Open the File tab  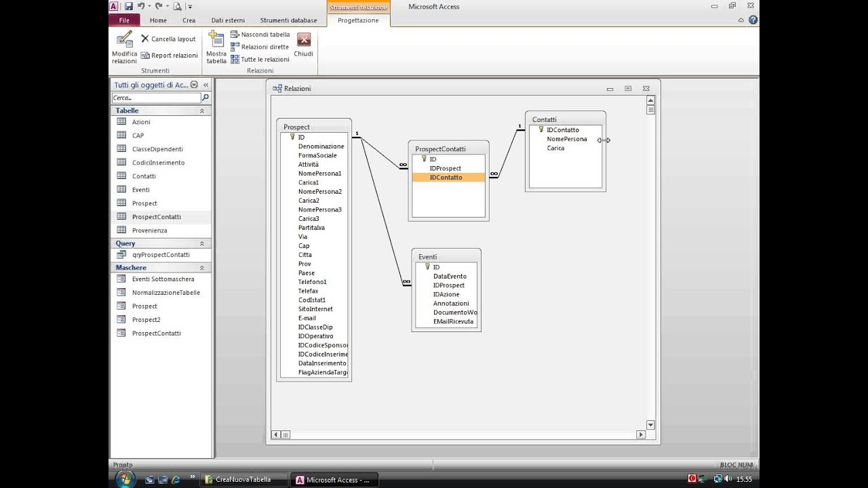[x=124, y=20]
